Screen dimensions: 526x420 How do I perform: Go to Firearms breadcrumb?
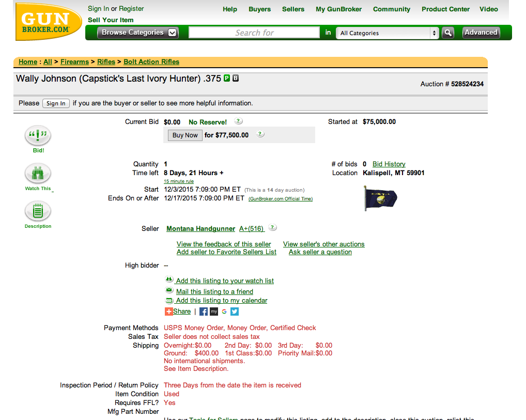click(74, 61)
